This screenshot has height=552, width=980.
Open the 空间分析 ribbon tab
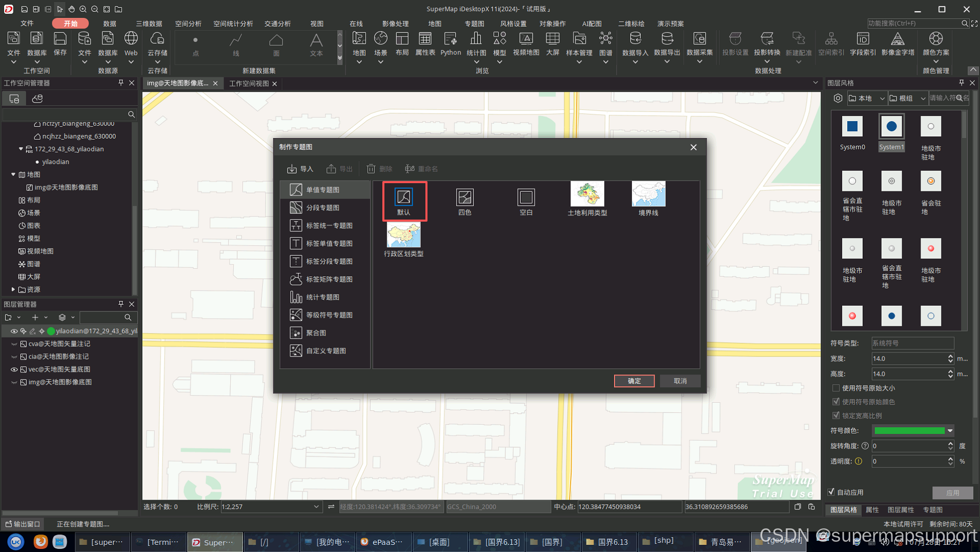[x=188, y=24]
